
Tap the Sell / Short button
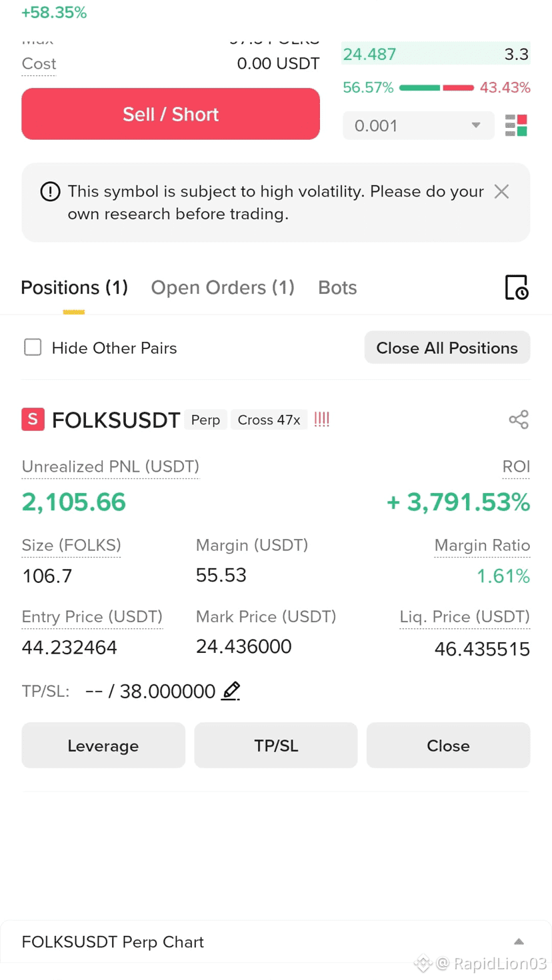171,114
